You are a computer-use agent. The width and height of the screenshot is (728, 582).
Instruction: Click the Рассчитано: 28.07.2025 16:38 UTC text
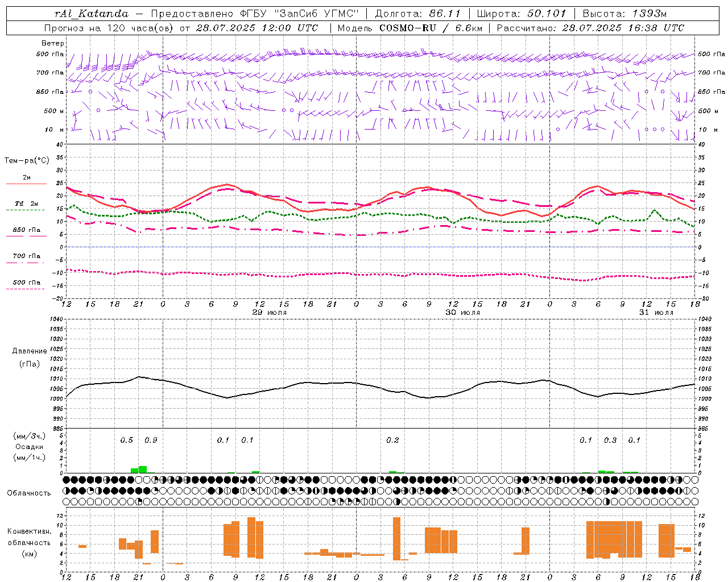coord(590,28)
